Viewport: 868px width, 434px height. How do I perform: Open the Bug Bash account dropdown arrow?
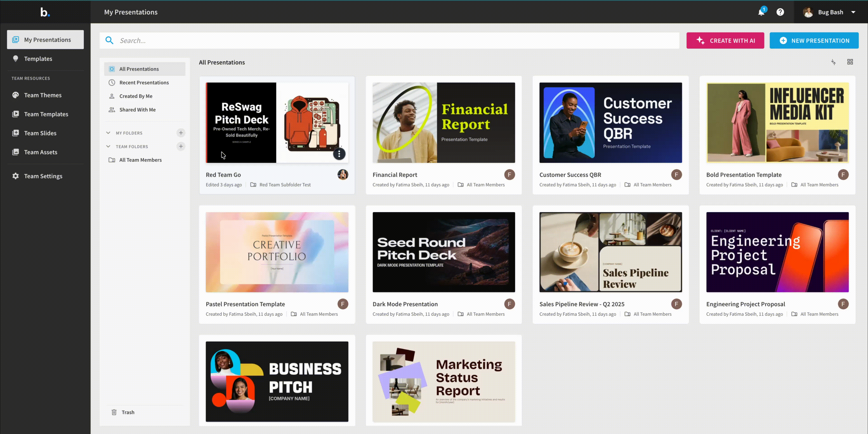click(x=853, y=12)
